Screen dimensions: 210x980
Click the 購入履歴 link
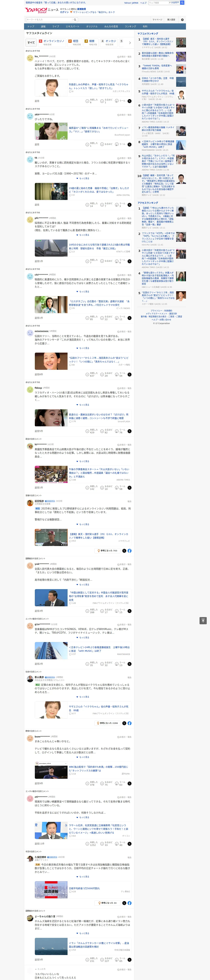[171, 20]
